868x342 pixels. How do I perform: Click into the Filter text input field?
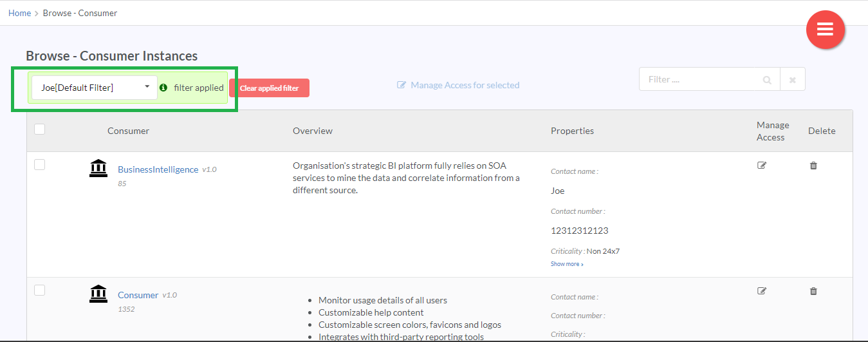click(701, 80)
